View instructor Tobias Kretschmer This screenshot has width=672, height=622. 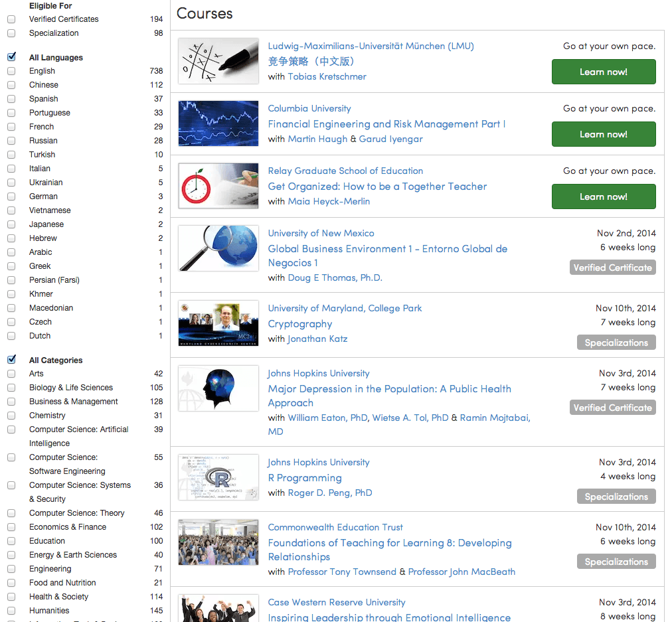(327, 77)
